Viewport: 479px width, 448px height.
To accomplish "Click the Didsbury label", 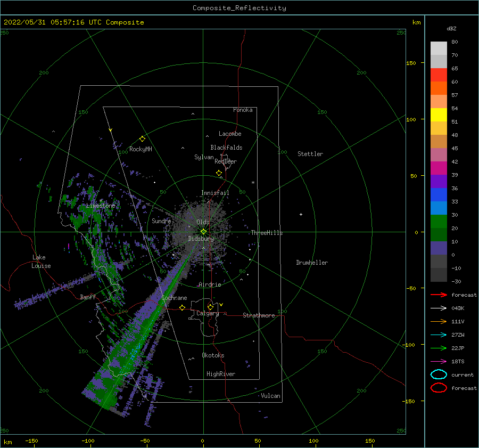I will click(201, 239).
